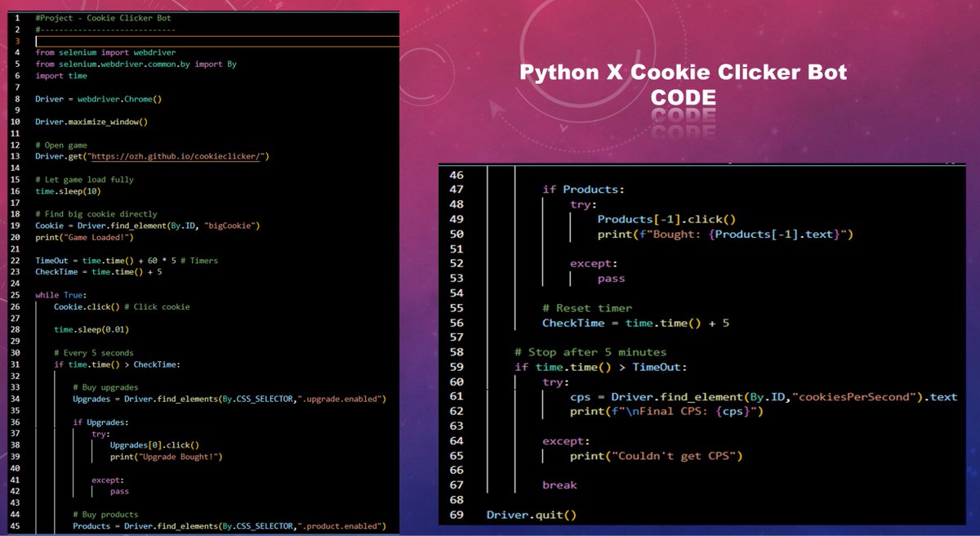Click the "break" statement
Screen dimensions: 980x536
click(x=559, y=485)
